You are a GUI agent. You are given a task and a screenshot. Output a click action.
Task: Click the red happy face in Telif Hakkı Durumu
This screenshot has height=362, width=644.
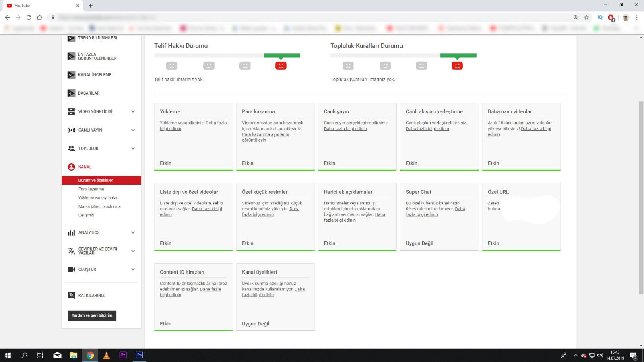click(281, 66)
